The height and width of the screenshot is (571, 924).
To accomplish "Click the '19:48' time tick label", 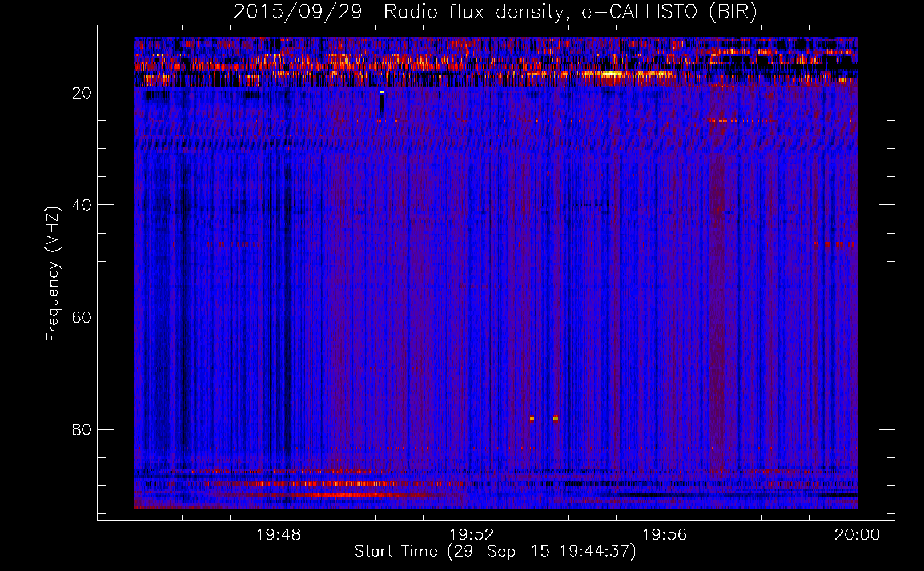I will [x=279, y=534].
